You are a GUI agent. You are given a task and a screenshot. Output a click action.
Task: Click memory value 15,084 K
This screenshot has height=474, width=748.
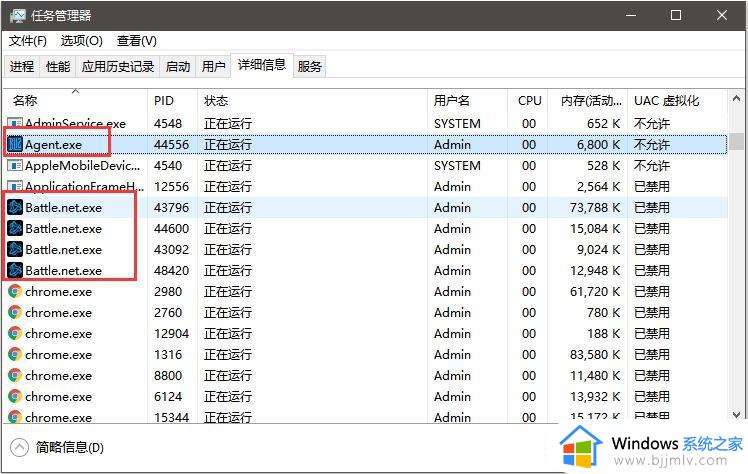(595, 229)
